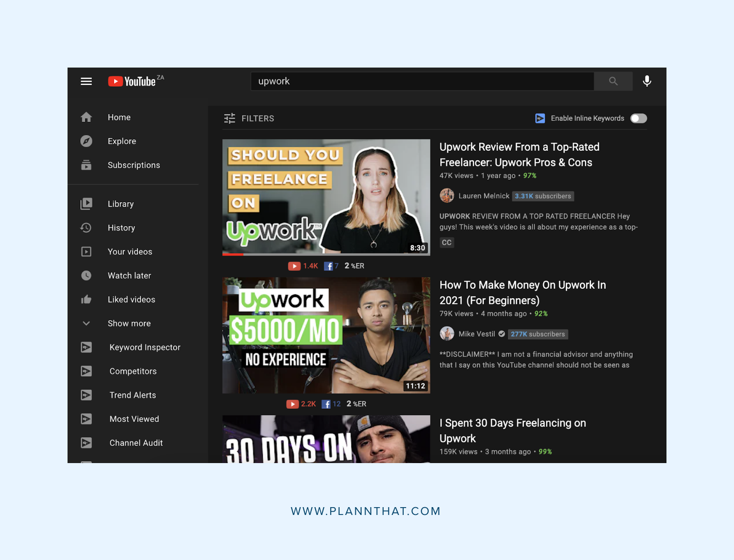Click Lauren Melnick channel name
Viewport: 734px width, 560px height.
pyautogui.click(x=484, y=196)
